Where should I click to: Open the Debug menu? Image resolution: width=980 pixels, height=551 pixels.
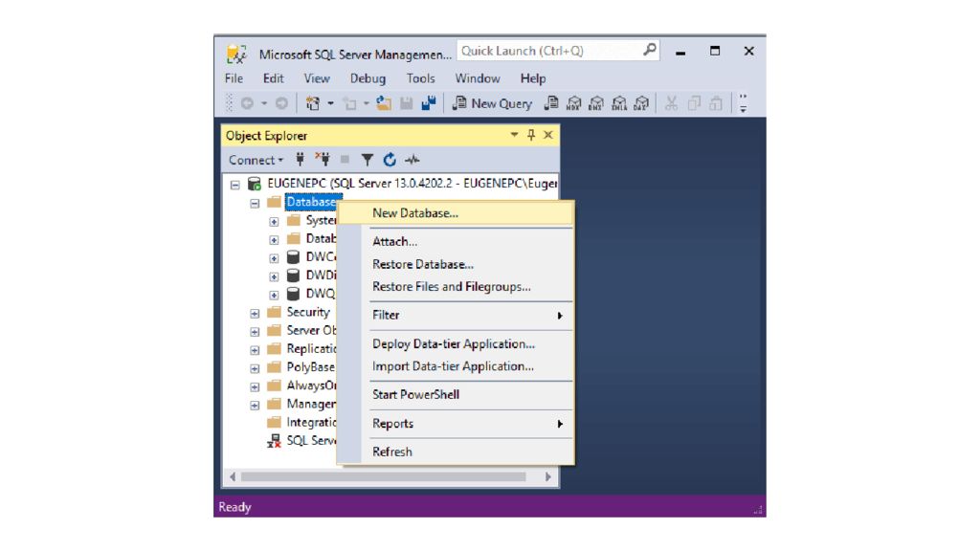coord(367,78)
